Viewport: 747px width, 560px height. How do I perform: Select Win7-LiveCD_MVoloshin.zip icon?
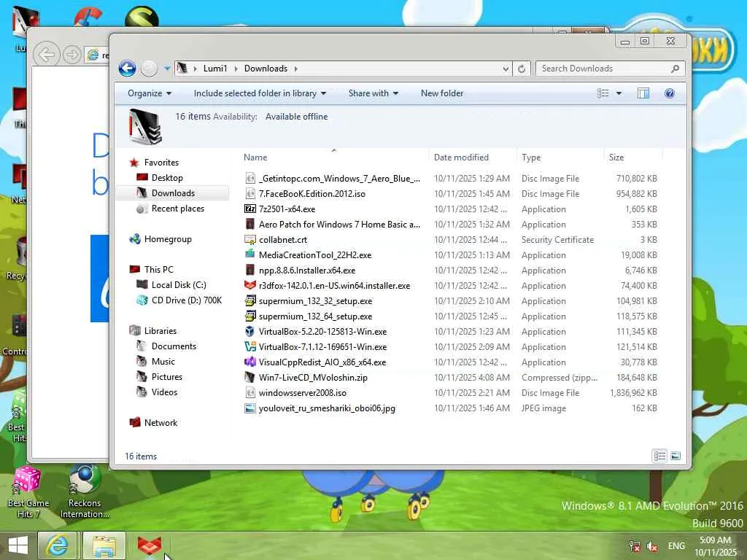tap(250, 378)
